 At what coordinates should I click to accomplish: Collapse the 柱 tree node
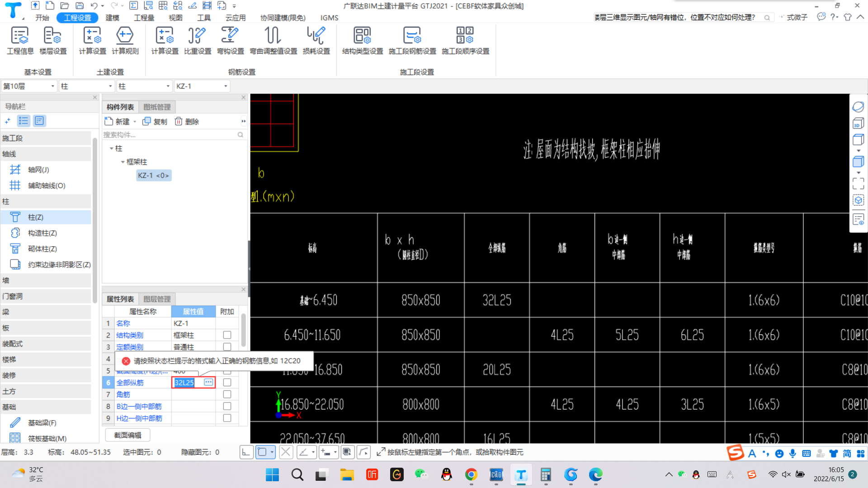(111, 149)
